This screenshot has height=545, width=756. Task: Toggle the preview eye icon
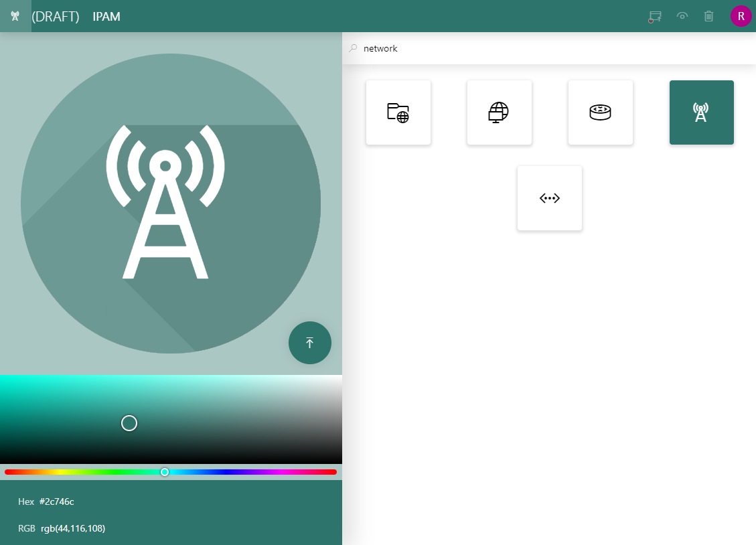click(x=682, y=15)
